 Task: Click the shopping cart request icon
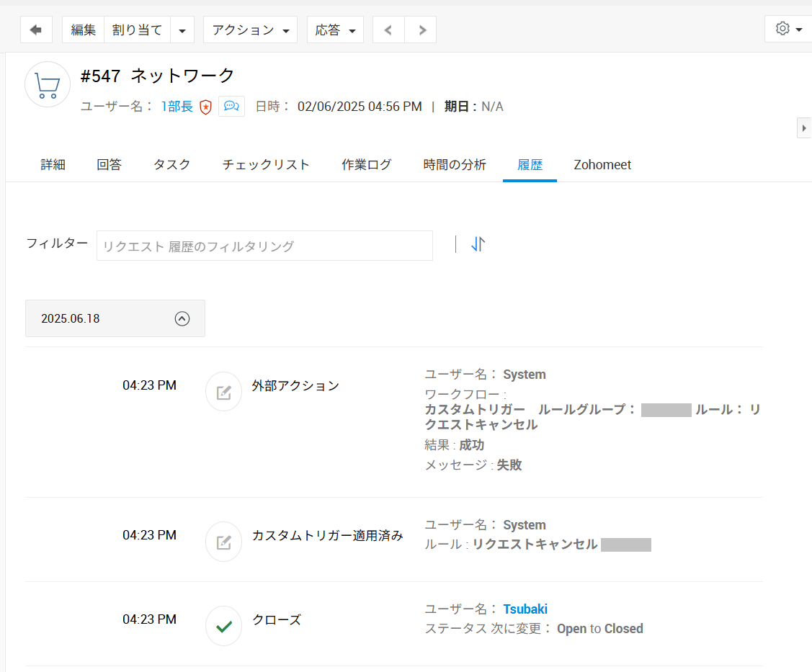(x=48, y=84)
